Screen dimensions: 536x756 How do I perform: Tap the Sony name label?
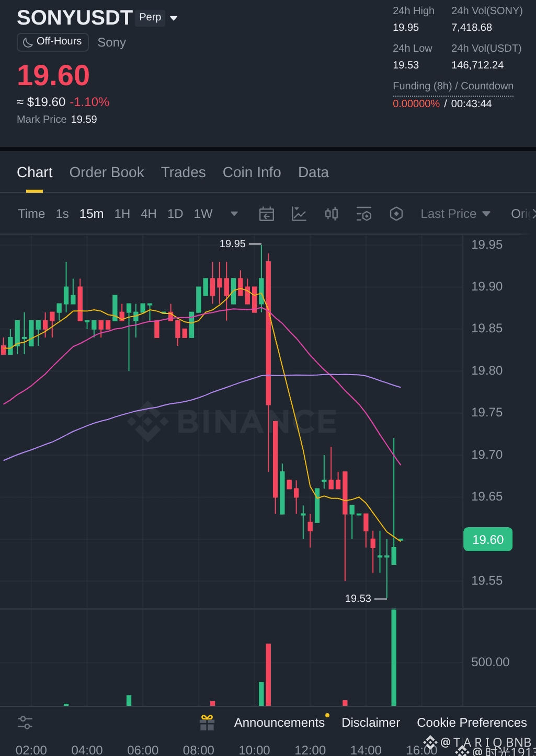pos(112,42)
